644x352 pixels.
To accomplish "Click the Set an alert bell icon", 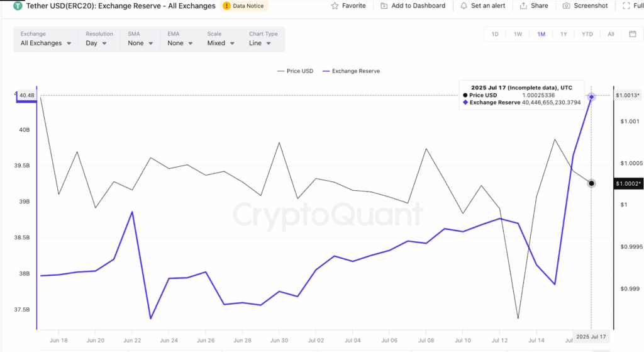I will coord(464,6).
